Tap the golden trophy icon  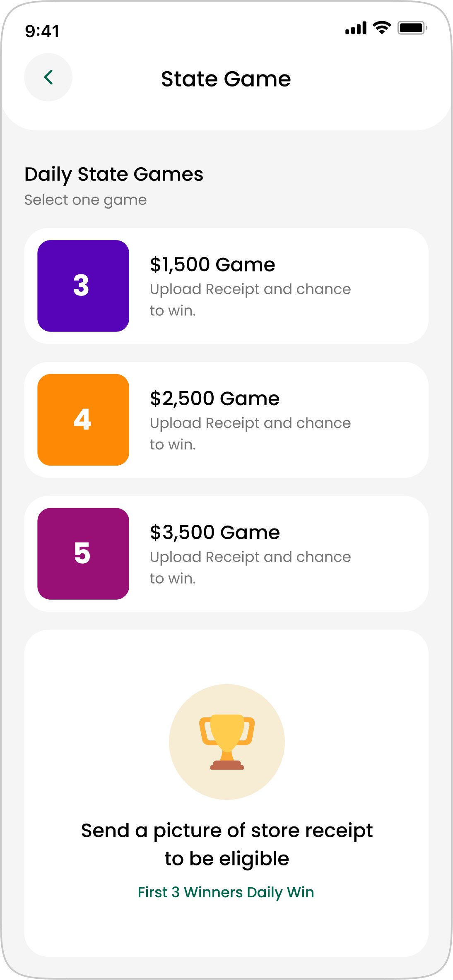(x=227, y=742)
